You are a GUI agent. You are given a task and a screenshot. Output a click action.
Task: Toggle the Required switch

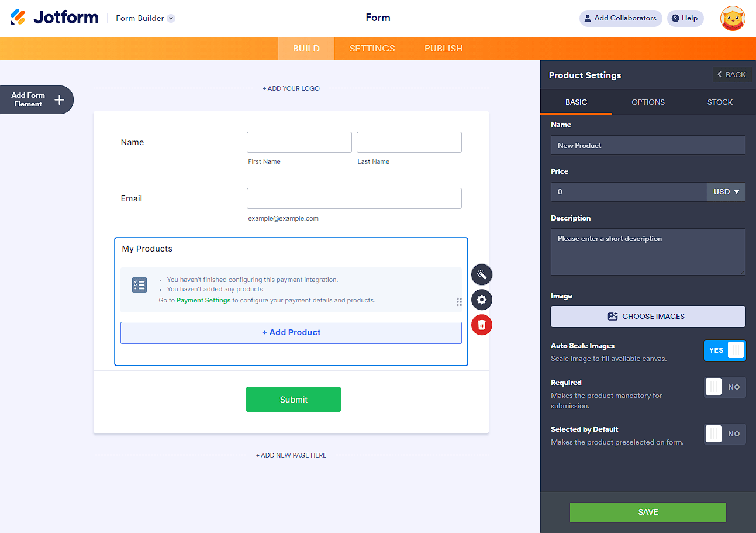coord(724,387)
